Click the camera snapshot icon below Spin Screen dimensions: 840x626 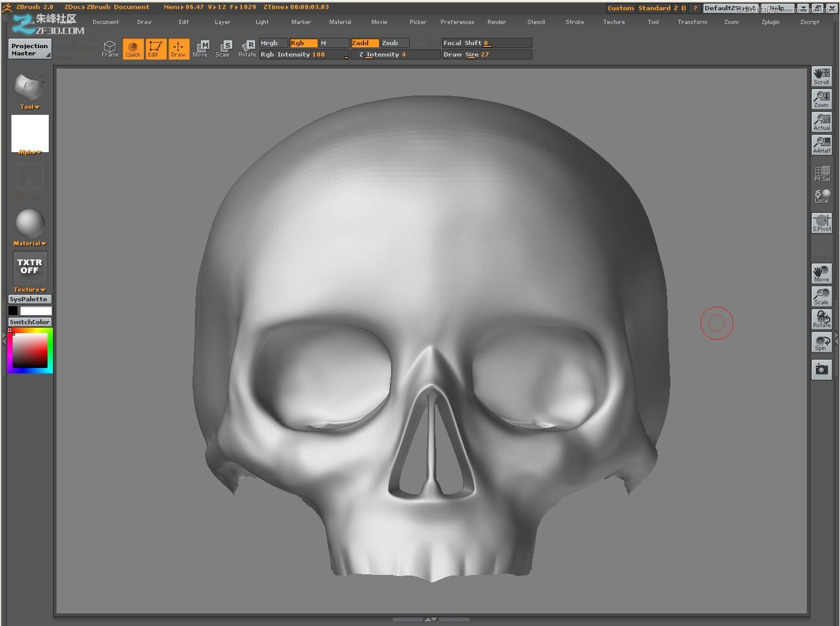pyautogui.click(x=821, y=369)
